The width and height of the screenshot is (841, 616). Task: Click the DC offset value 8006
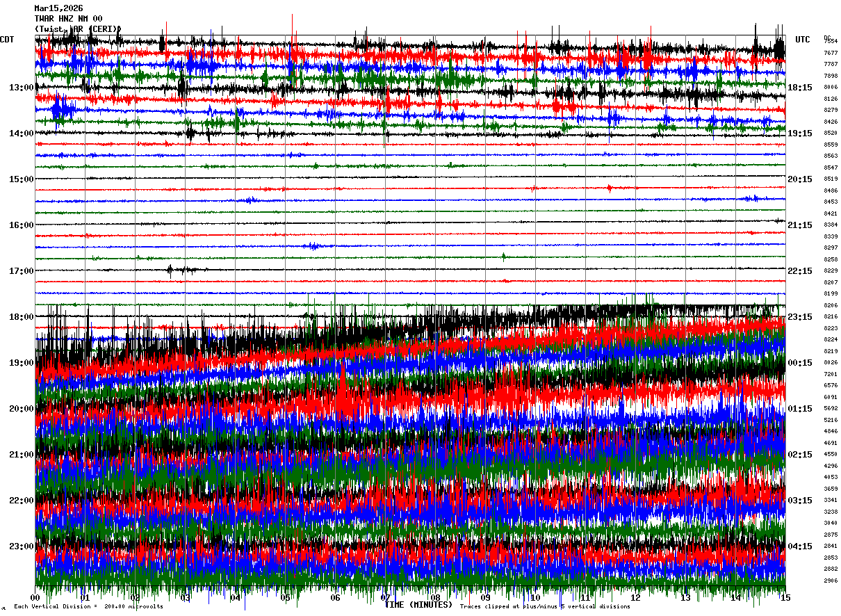coord(831,88)
